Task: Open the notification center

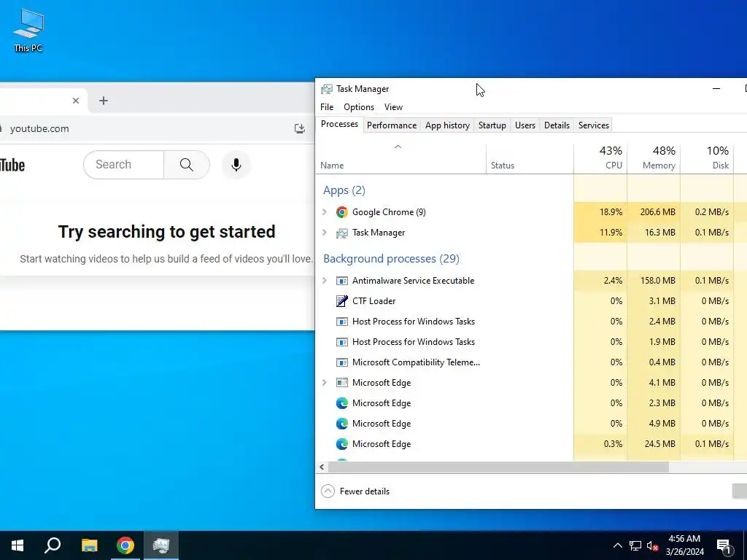Action: click(x=724, y=545)
